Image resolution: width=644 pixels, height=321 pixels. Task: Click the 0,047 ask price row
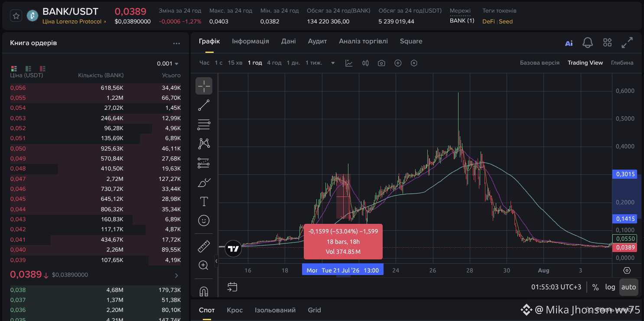95,179
